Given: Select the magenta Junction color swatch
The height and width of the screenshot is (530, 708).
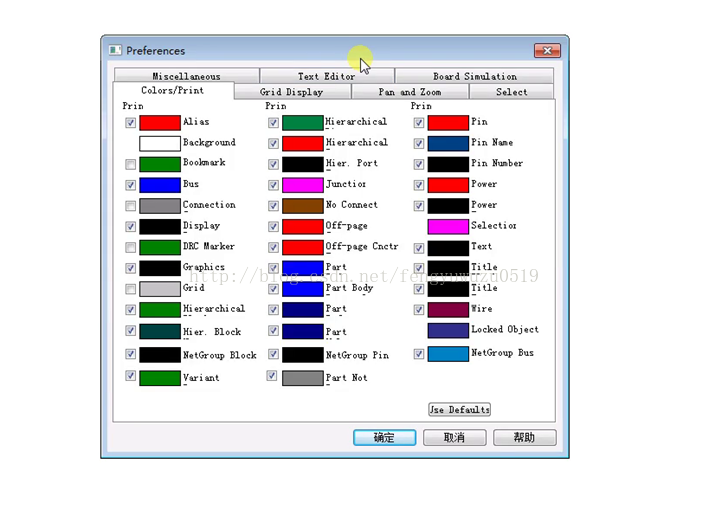Looking at the screenshot, I should (302, 185).
